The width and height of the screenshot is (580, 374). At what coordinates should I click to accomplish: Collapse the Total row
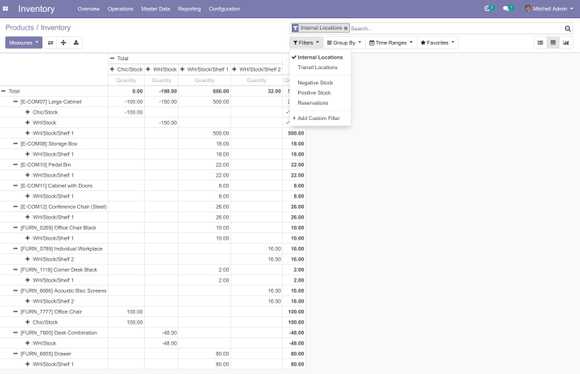[11, 91]
